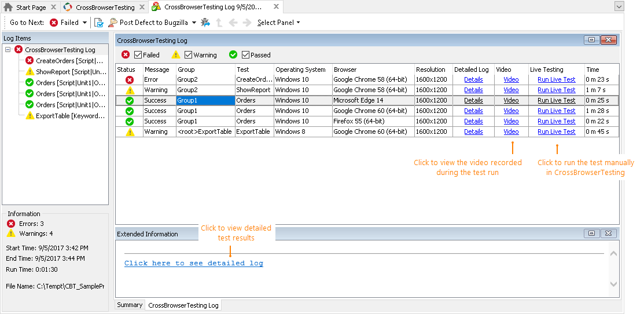The height and width of the screenshot is (314, 644).
Task: Click the red Failed filter icon
Action: [126, 54]
